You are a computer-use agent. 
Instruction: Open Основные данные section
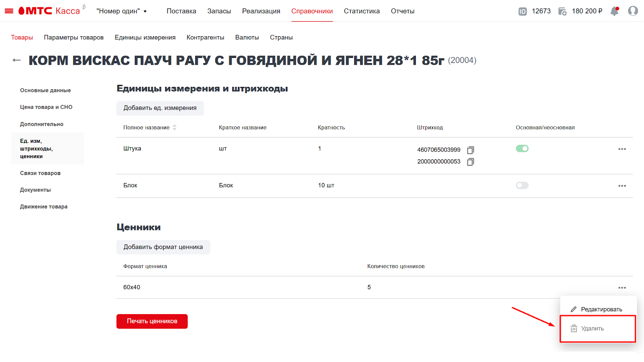pos(45,90)
